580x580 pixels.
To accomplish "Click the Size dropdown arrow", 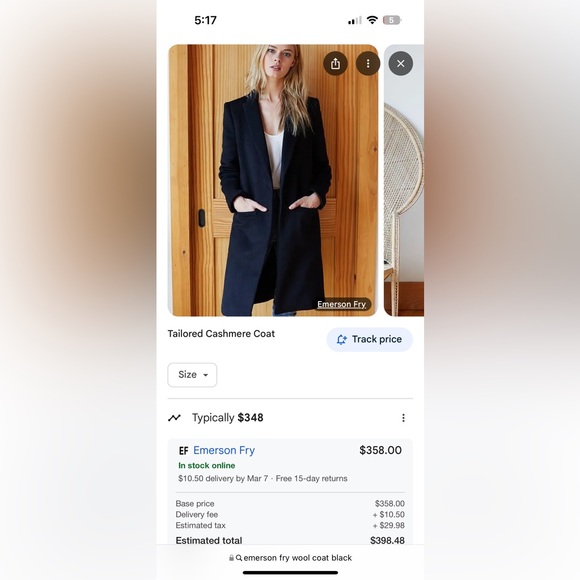I will click(x=206, y=375).
